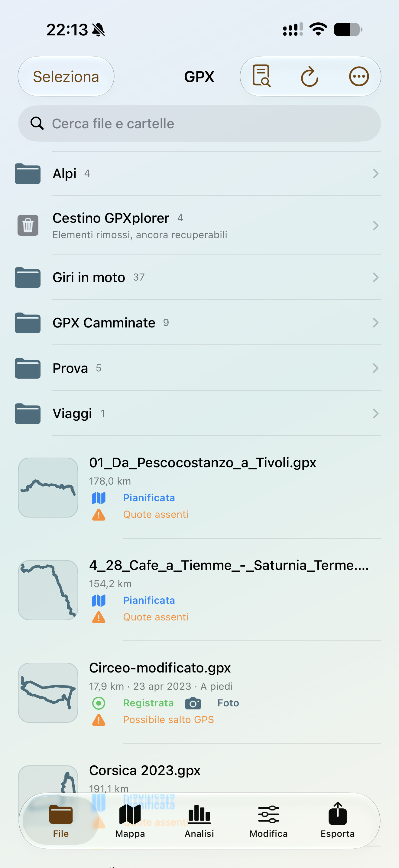Focus the Cerca file e cartelle search field
The height and width of the screenshot is (868, 399).
[199, 124]
